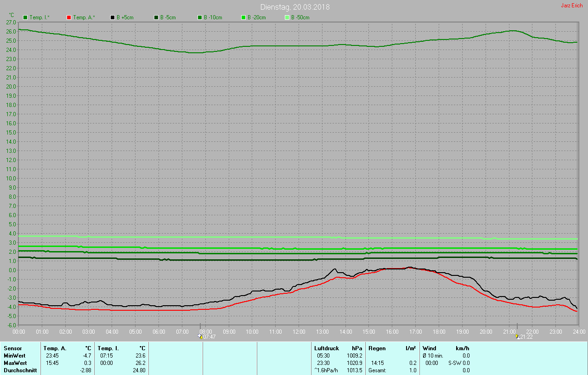Viewport: 588px width, 375px height.
Task: Select the 'Temp. A.*' legend label
Action: pyautogui.click(x=84, y=17)
